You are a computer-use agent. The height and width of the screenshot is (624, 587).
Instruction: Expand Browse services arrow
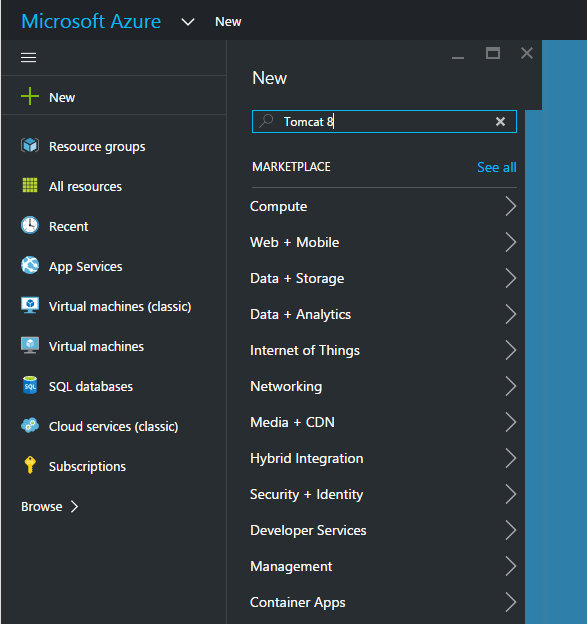point(74,507)
